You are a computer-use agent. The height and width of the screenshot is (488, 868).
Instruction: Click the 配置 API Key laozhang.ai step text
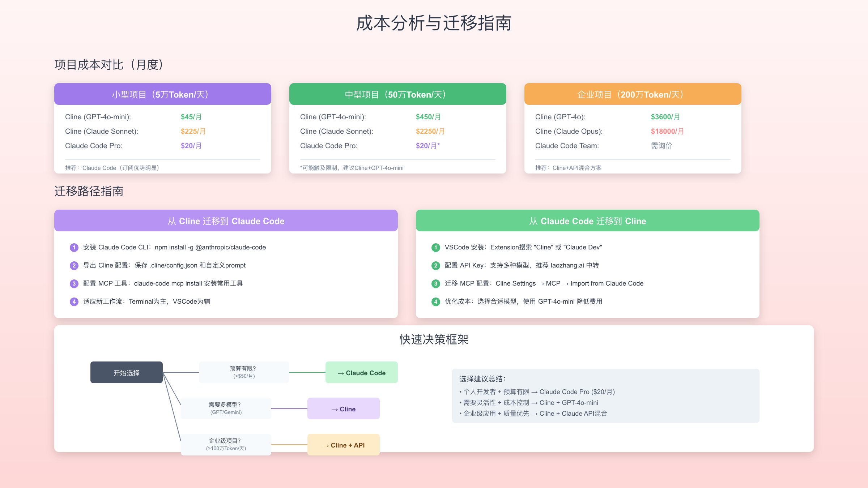(522, 265)
